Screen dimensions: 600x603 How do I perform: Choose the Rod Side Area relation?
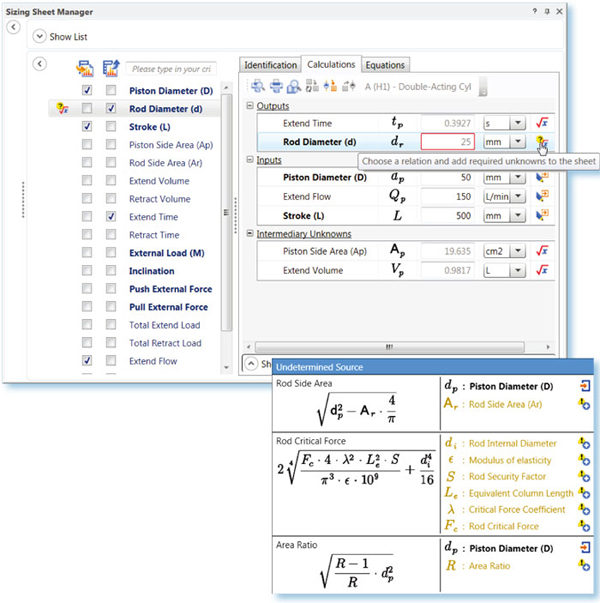coord(356,404)
